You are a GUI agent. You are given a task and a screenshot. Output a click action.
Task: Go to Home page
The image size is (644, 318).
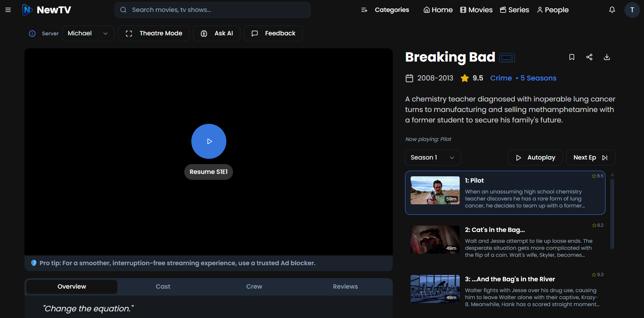[x=438, y=10]
